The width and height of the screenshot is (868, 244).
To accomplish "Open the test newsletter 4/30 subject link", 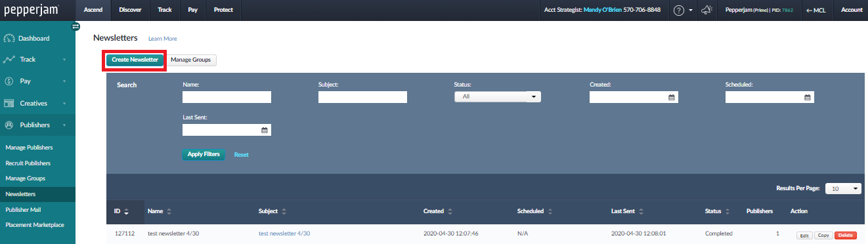I will coord(284,234).
